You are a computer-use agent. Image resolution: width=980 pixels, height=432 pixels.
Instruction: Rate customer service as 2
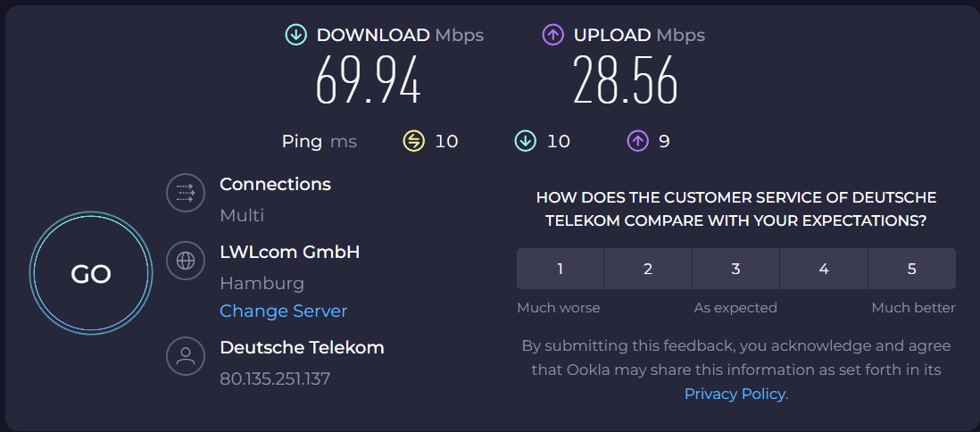coord(648,269)
